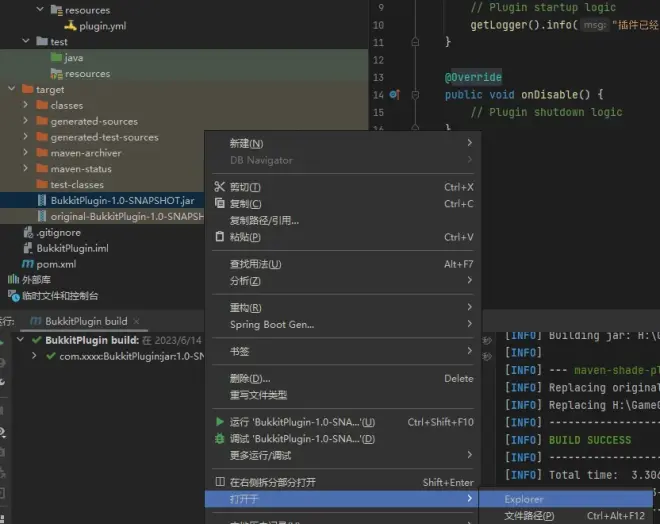Open the 书签 submenu

coord(343,351)
